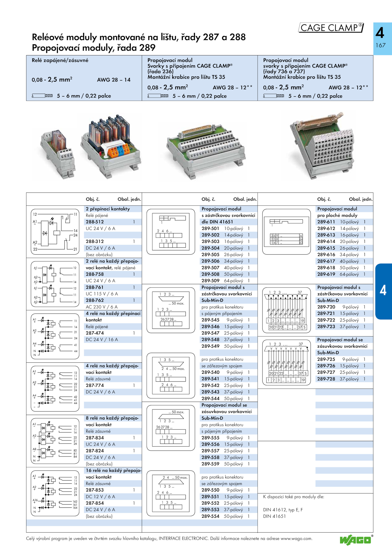The image size is (392, 555).
Task: Click 'UC 115 V / 6 A' specification
Action: pos(102,294)
